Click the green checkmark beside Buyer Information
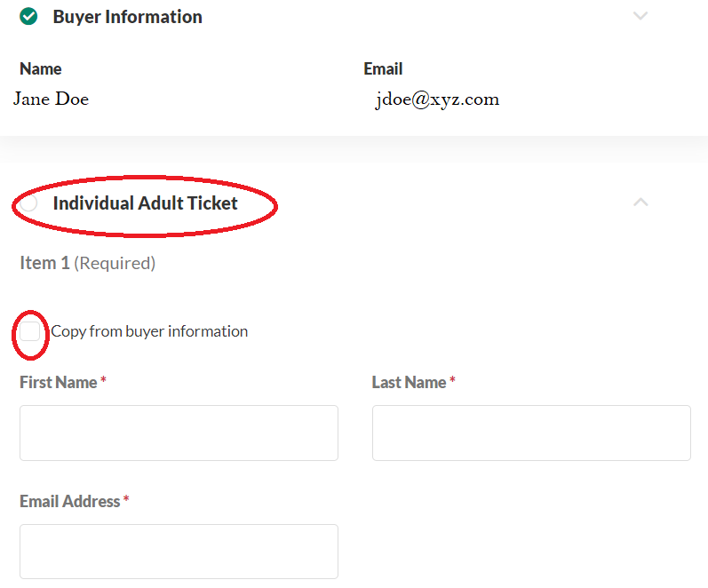 click(28, 16)
